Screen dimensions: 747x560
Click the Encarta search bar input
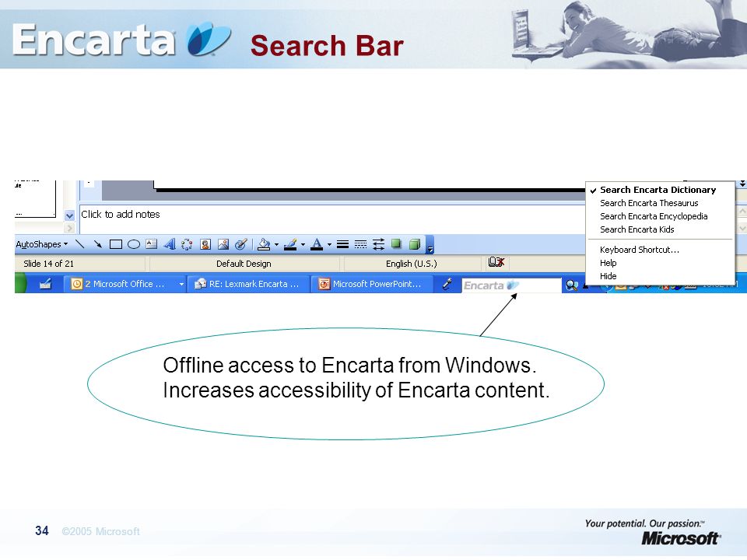point(511,285)
